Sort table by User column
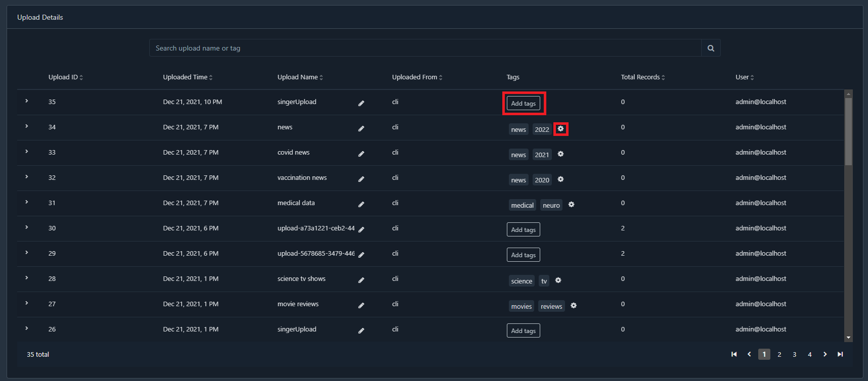This screenshot has height=381, width=868. tap(745, 77)
